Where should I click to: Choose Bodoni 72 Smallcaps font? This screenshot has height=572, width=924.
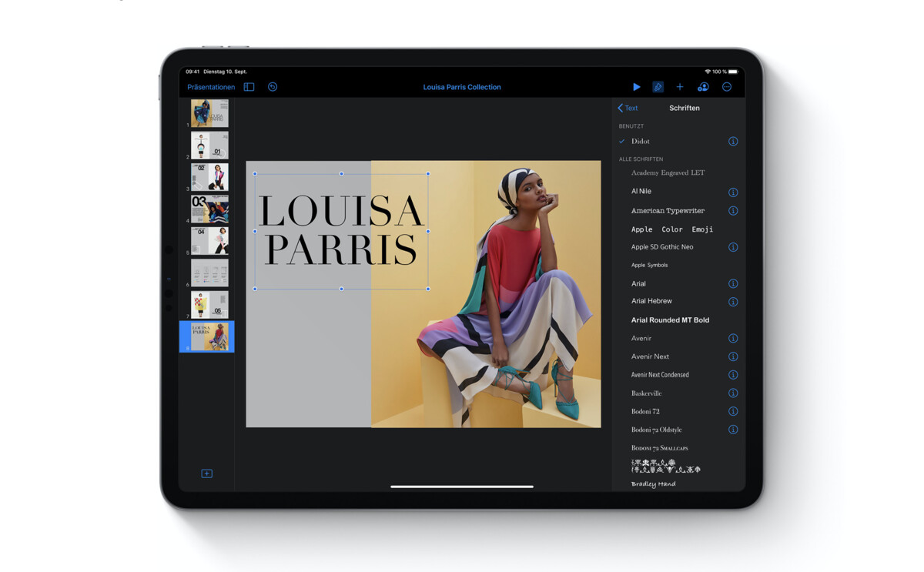[659, 448]
